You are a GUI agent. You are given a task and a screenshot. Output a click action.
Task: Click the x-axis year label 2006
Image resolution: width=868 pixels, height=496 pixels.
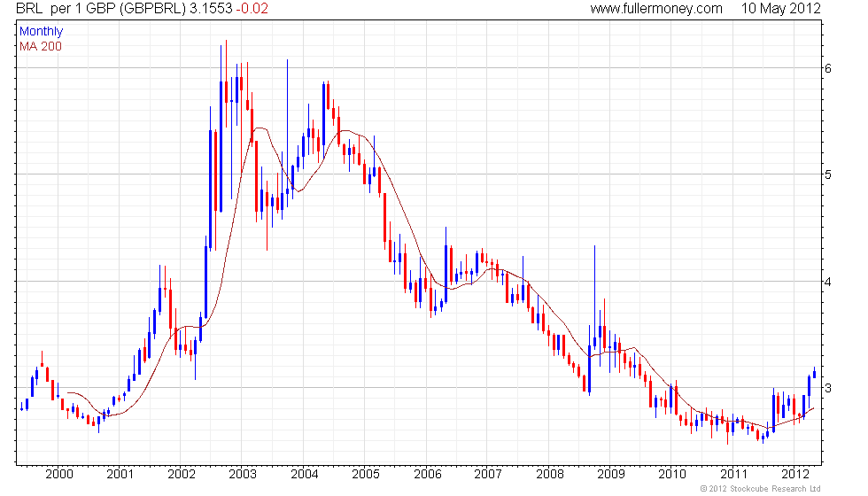tap(428, 474)
